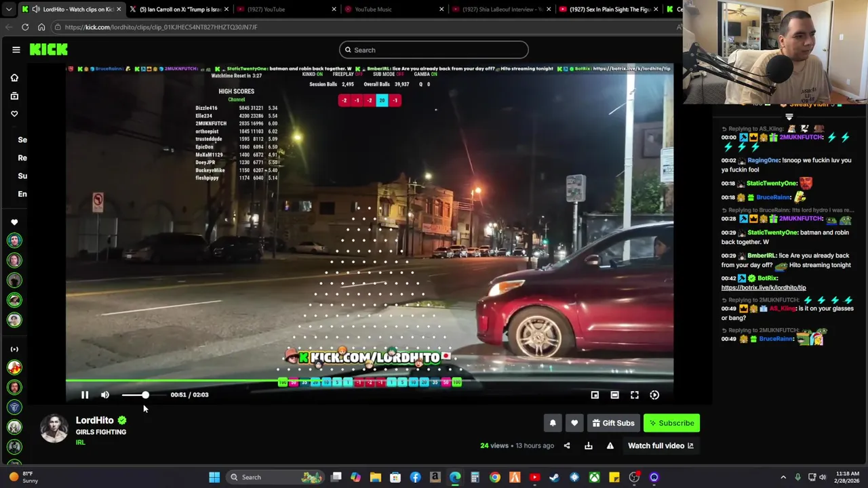
Task: Click the Windows taskbar search box
Action: [x=275, y=477]
